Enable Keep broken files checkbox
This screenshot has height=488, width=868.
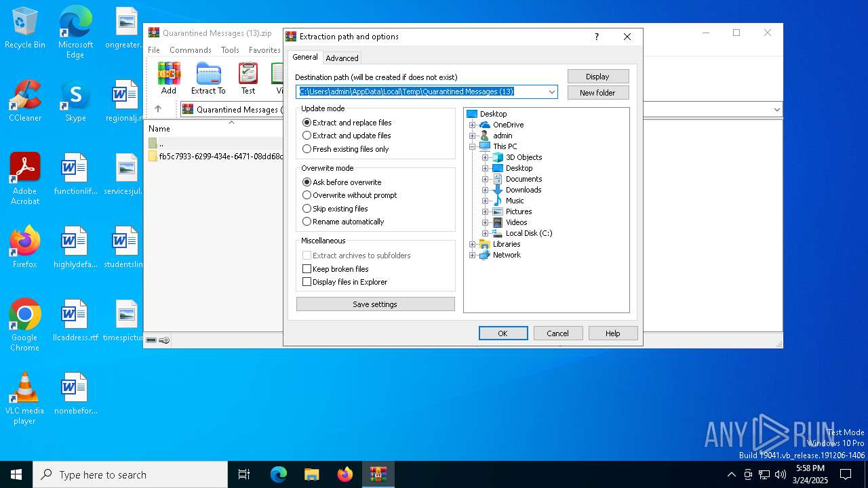pos(336,269)
